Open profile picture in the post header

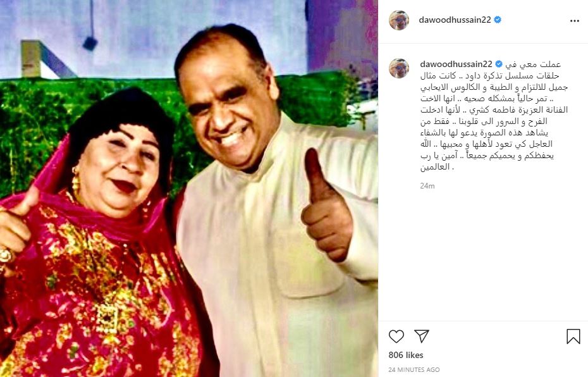coord(399,20)
